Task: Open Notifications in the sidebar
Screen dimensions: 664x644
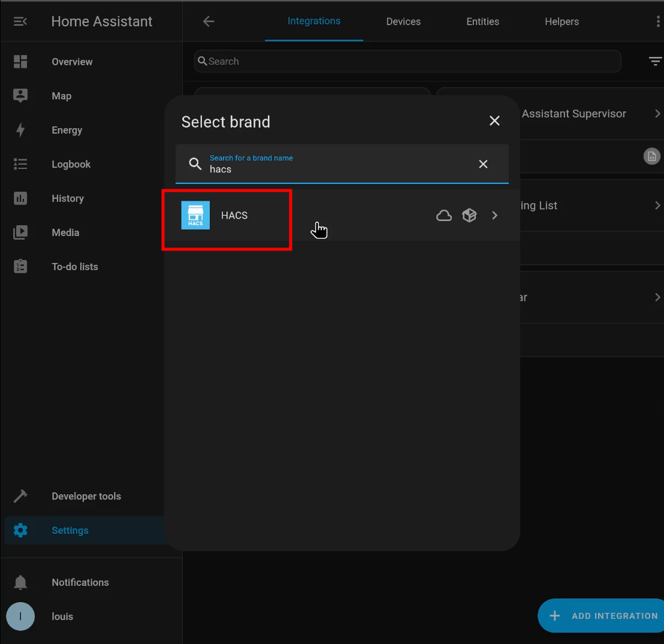Action: (91, 583)
